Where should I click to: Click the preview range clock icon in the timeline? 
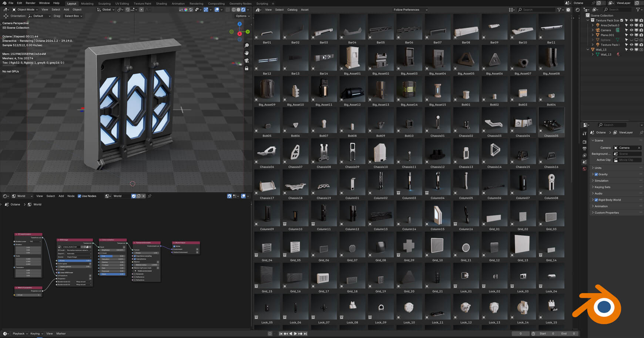click(x=533, y=334)
